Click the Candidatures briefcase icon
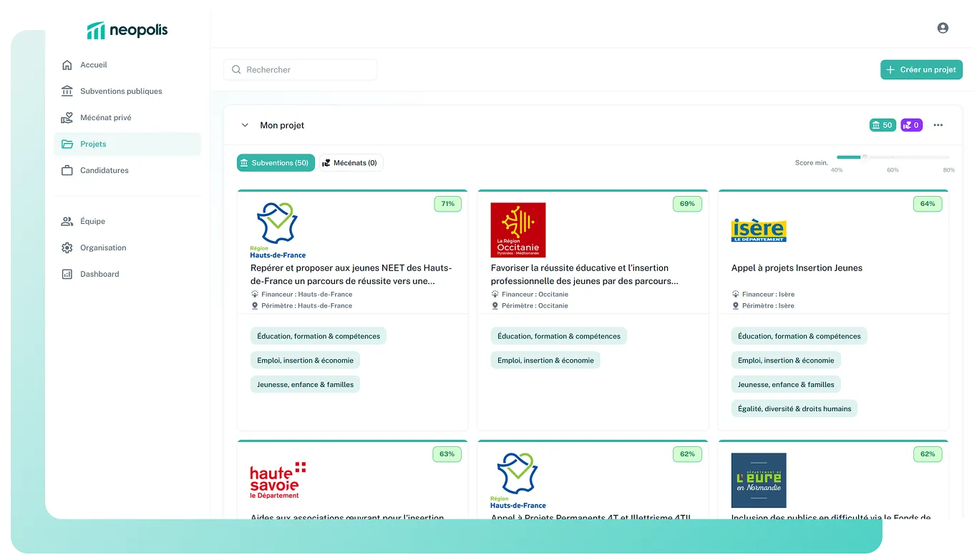 (x=67, y=171)
